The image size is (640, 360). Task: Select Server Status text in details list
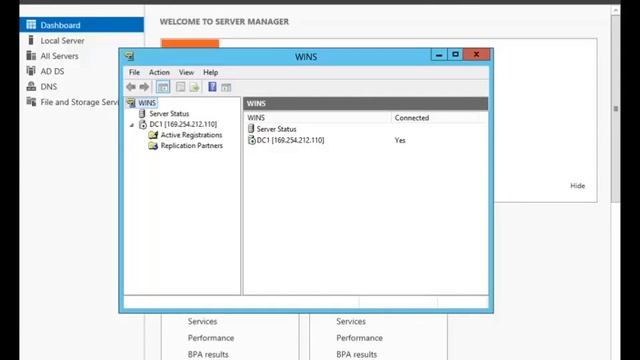(276, 129)
